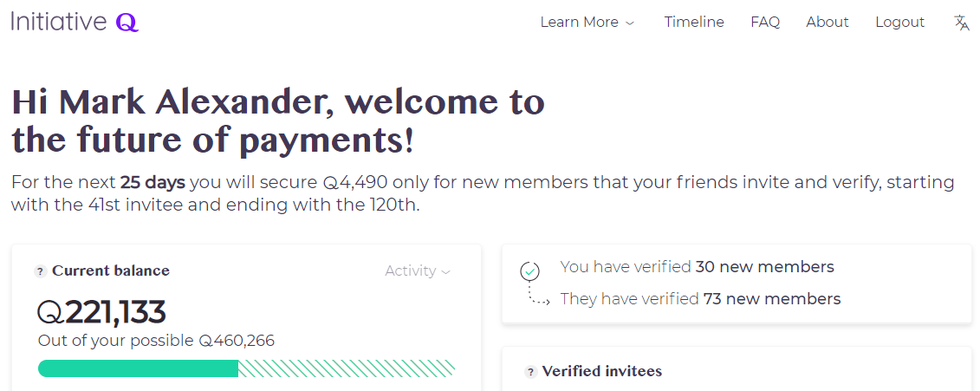Go to the Timeline page
The image size is (980, 391).
pos(694,23)
